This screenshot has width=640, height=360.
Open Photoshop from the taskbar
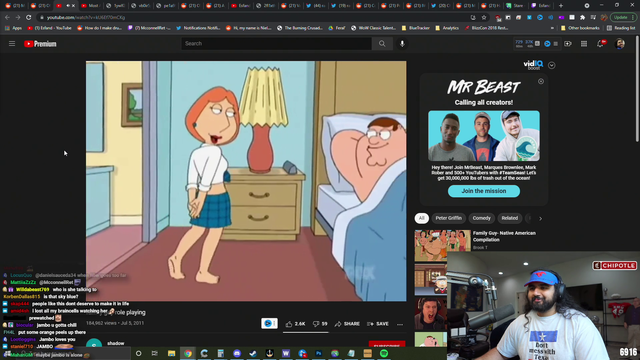tap(318, 353)
